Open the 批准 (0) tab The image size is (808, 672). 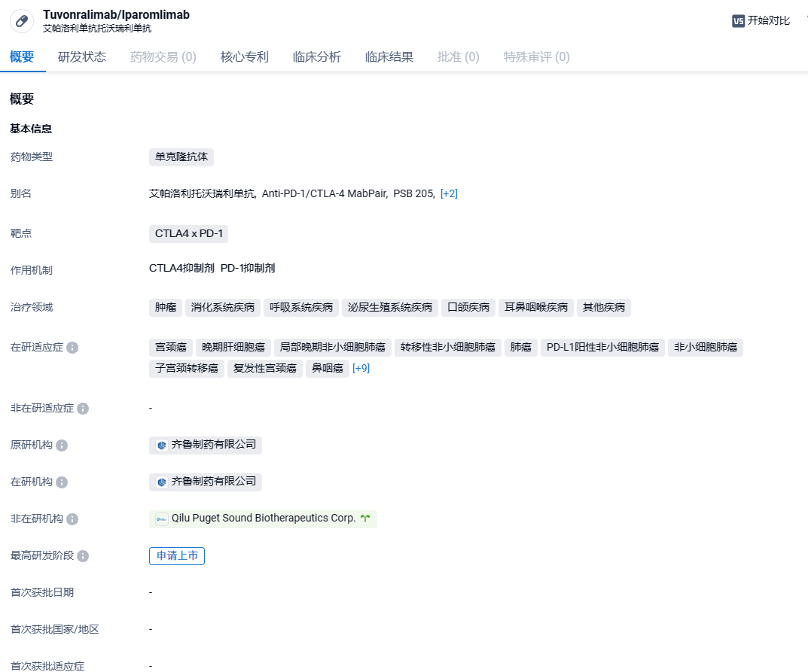click(459, 56)
